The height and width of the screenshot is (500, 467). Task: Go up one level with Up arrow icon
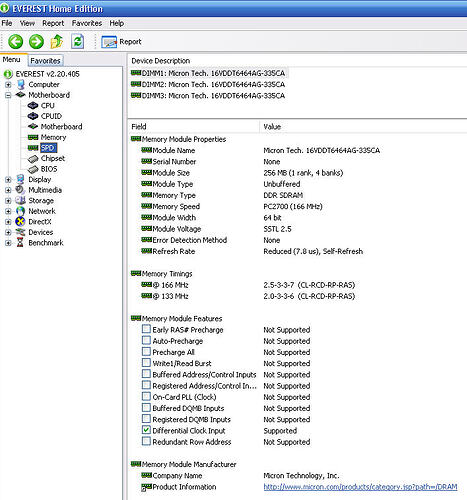[x=57, y=42]
